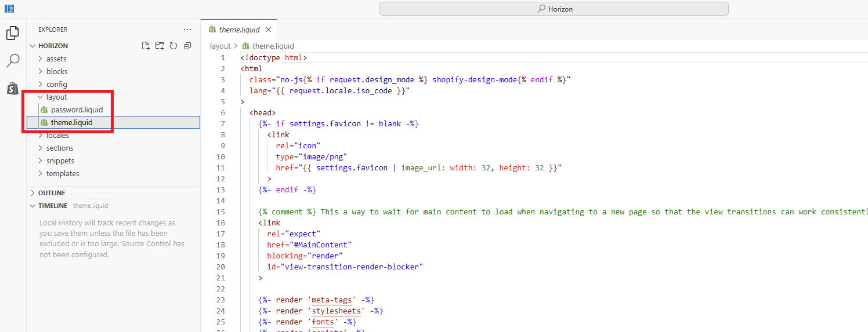Image resolution: width=868 pixels, height=332 pixels.
Task: Click the Shopify icon beside password.liquid file
Action: [44, 110]
